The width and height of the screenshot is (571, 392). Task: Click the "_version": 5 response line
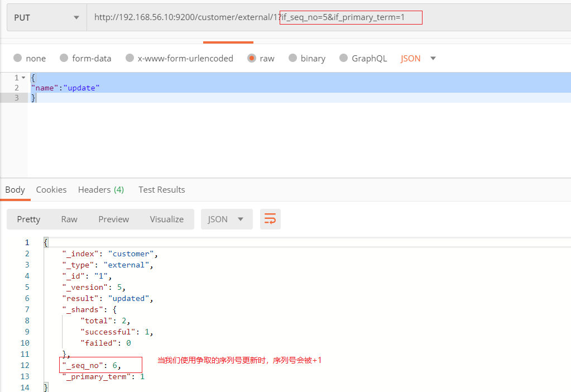(x=94, y=288)
